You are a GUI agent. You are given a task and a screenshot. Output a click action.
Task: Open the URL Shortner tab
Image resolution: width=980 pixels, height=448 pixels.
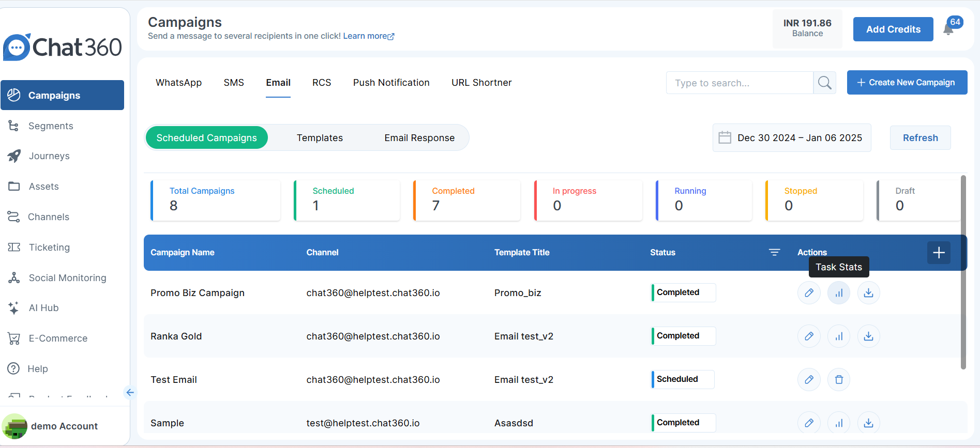[x=481, y=83]
